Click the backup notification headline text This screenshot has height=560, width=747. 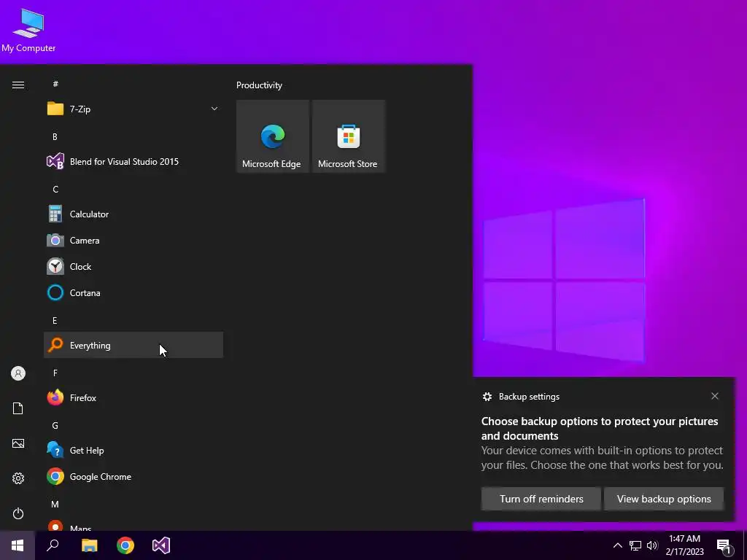coord(600,428)
